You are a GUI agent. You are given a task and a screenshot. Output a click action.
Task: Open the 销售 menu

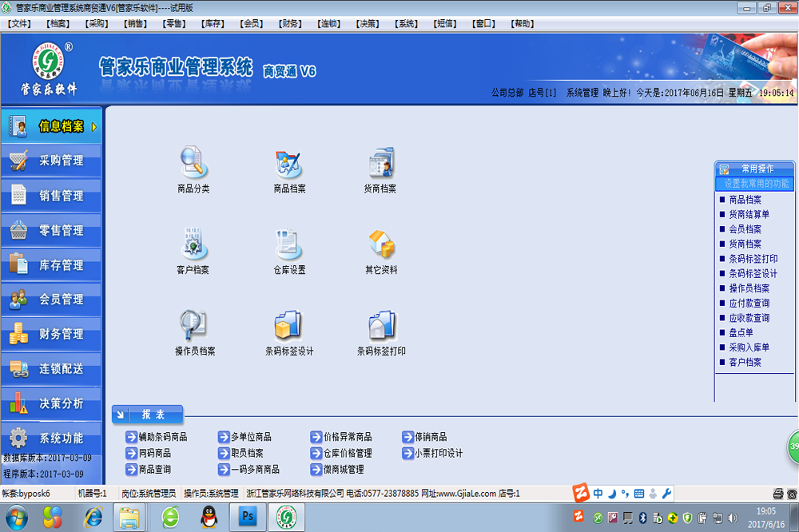135,23
